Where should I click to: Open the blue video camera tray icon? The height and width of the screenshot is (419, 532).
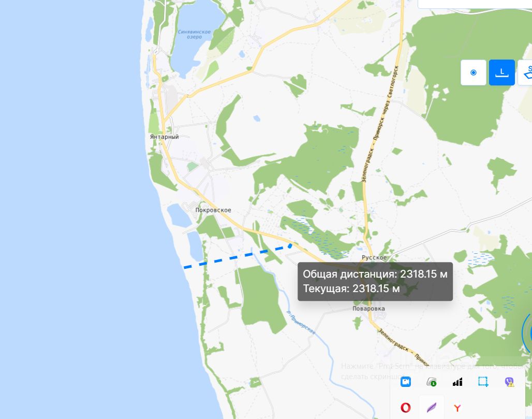[405, 382]
